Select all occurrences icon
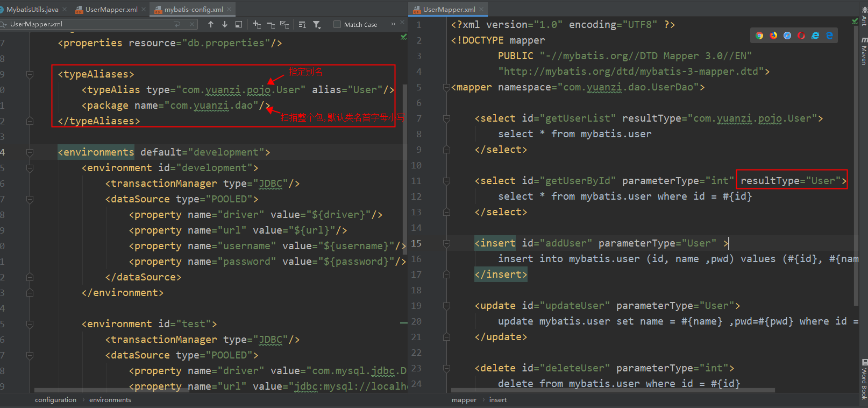This screenshot has height=408, width=868. pos(284,24)
